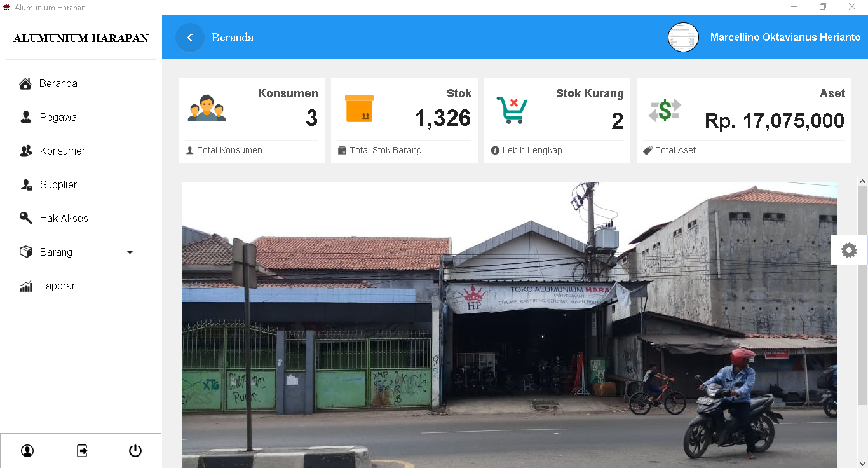Open the Pegawai menu item
The height and width of the screenshot is (468, 868).
coord(58,118)
